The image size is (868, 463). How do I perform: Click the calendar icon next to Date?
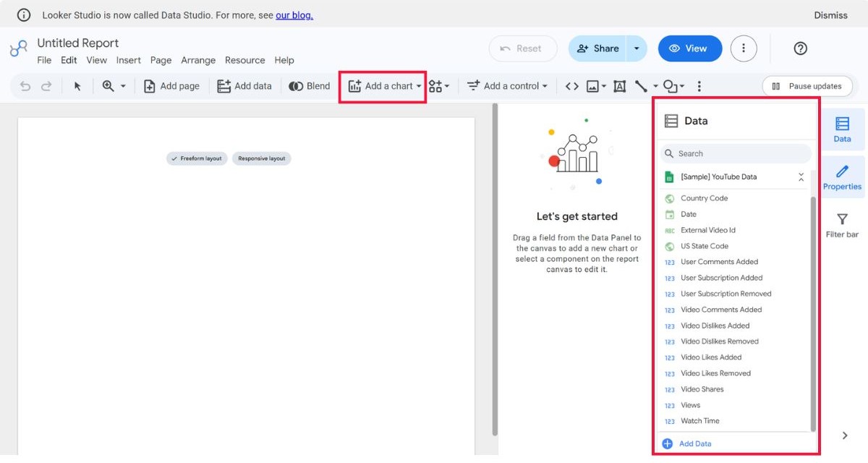669,214
